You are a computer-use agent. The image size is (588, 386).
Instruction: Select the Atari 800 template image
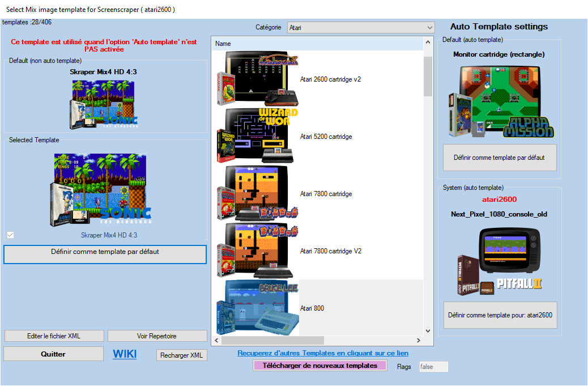[257, 308]
